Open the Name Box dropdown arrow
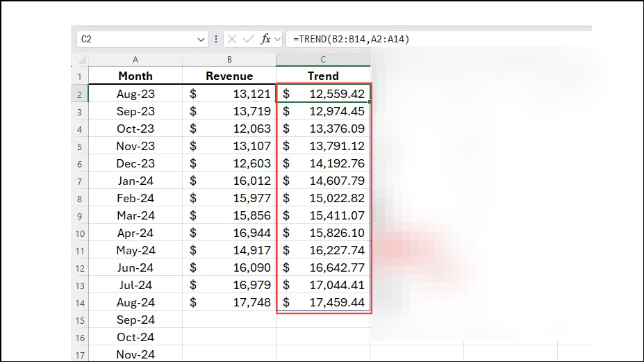The width and height of the screenshot is (644, 362). click(x=201, y=40)
